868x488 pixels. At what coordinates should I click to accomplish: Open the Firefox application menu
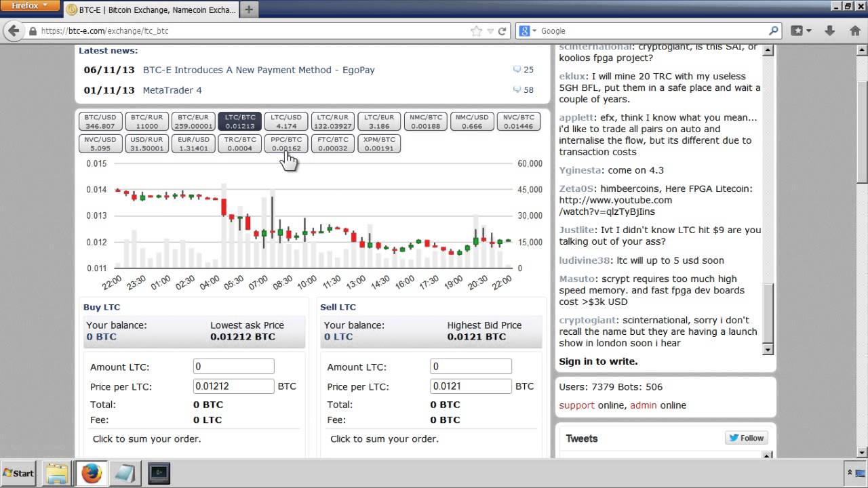pyautogui.click(x=29, y=5)
